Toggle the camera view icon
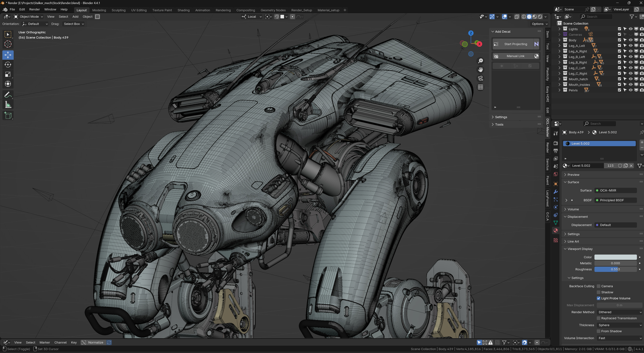Image resolution: width=644 pixels, height=353 pixels. pyautogui.click(x=480, y=79)
